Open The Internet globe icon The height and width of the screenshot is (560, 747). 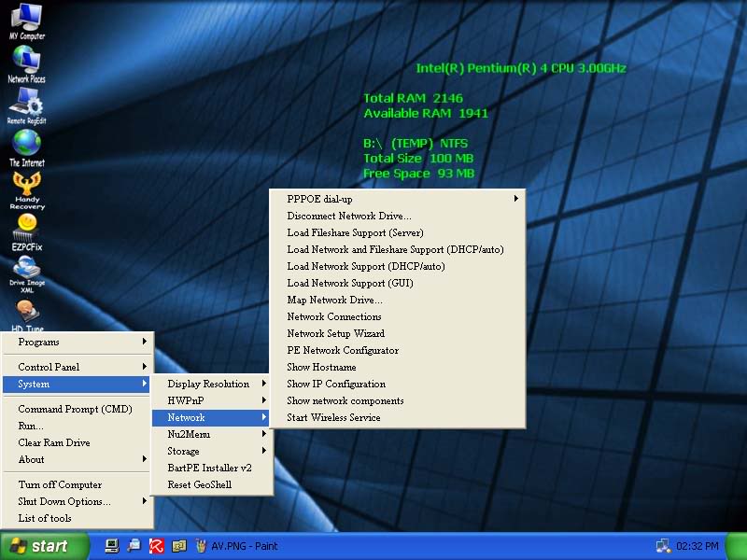click(x=26, y=143)
